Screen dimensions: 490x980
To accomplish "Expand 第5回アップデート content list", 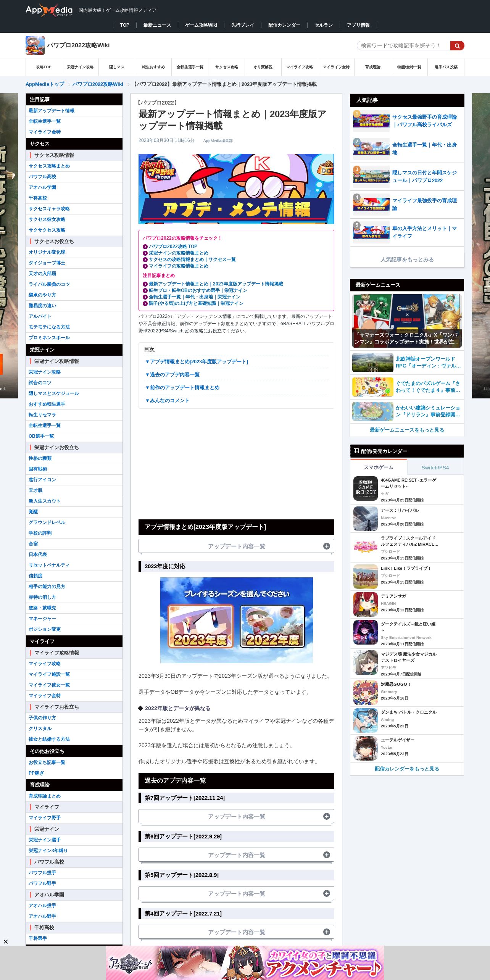I will [x=236, y=894].
